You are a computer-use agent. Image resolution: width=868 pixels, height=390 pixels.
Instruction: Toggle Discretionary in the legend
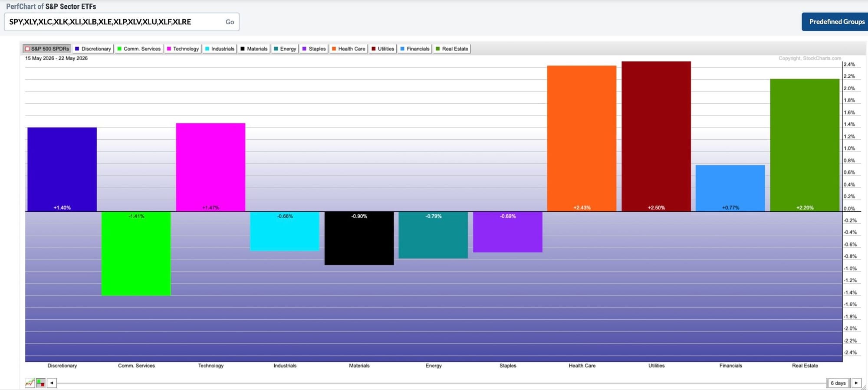pyautogui.click(x=93, y=49)
